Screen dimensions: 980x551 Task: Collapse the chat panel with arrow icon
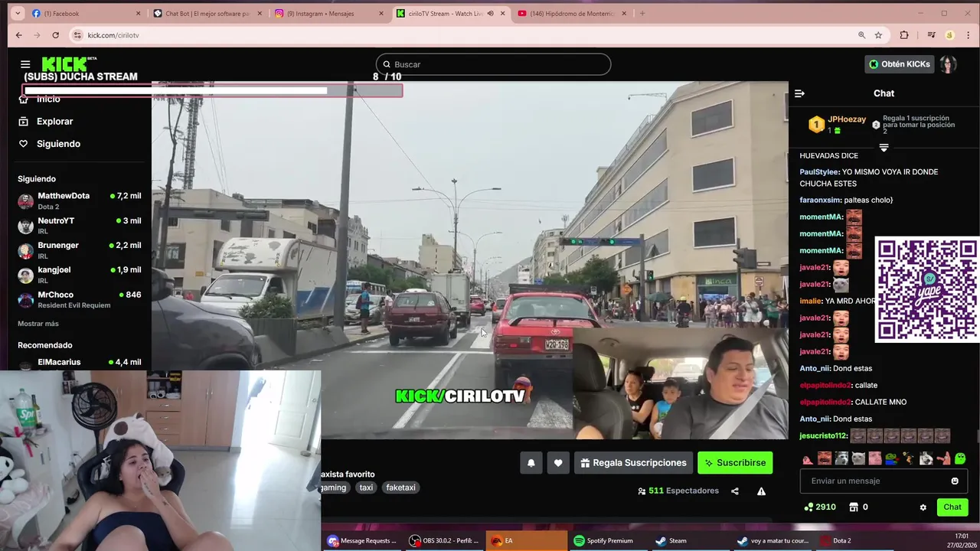pos(799,93)
